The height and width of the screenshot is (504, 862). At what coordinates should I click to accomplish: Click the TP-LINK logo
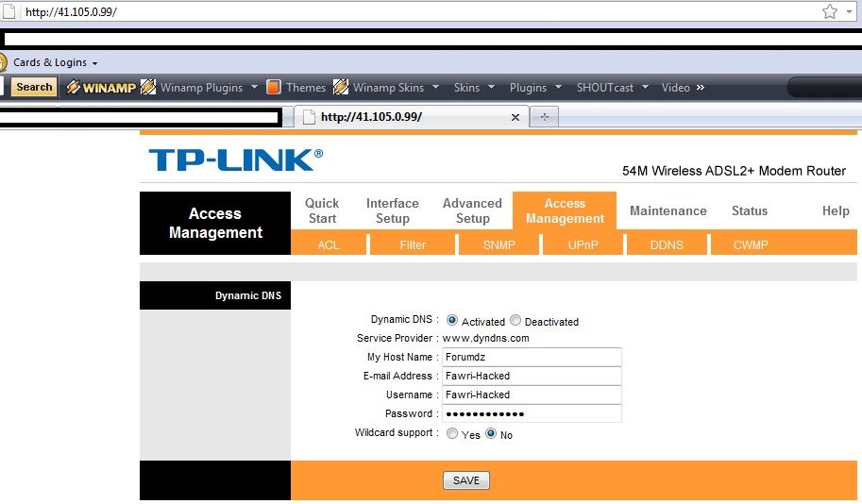click(235, 160)
